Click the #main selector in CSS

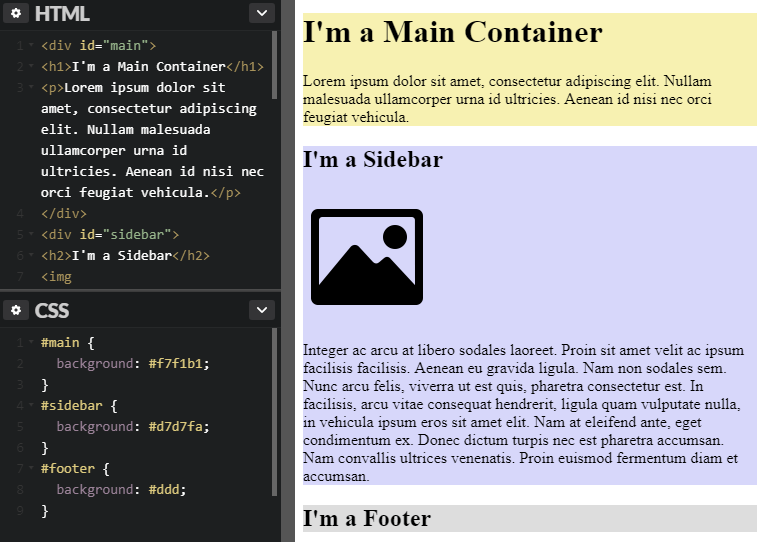pos(60,342)
